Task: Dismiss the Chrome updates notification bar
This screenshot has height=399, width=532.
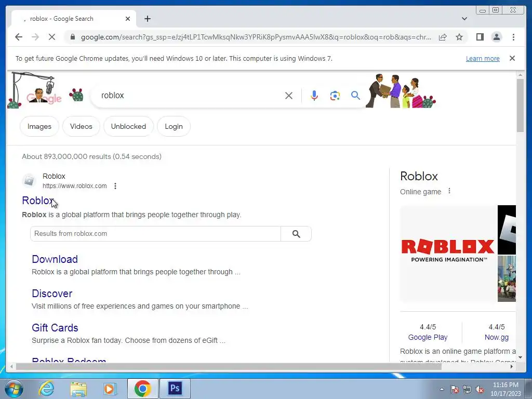Action: (x=512, y=58)
